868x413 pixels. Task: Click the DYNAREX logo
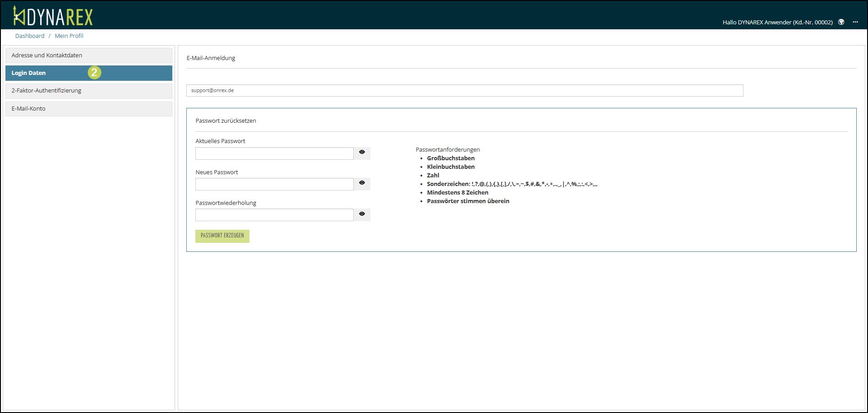coord(53,16)
